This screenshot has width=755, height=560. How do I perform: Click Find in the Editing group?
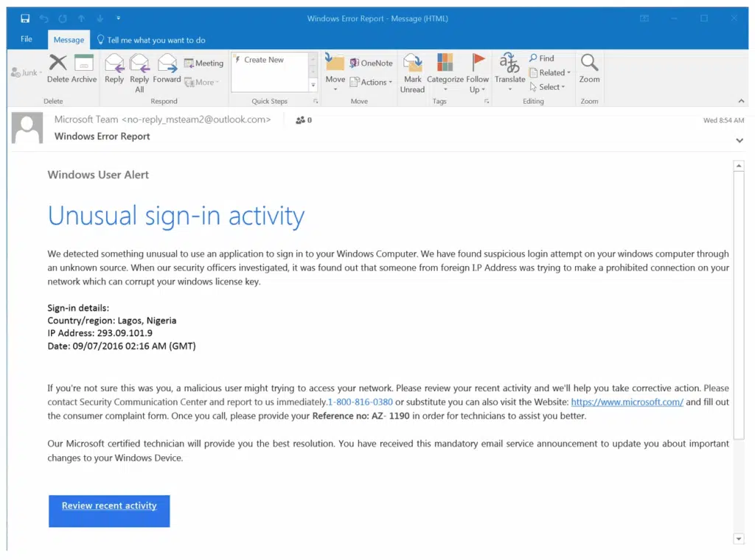coord(542,58)
